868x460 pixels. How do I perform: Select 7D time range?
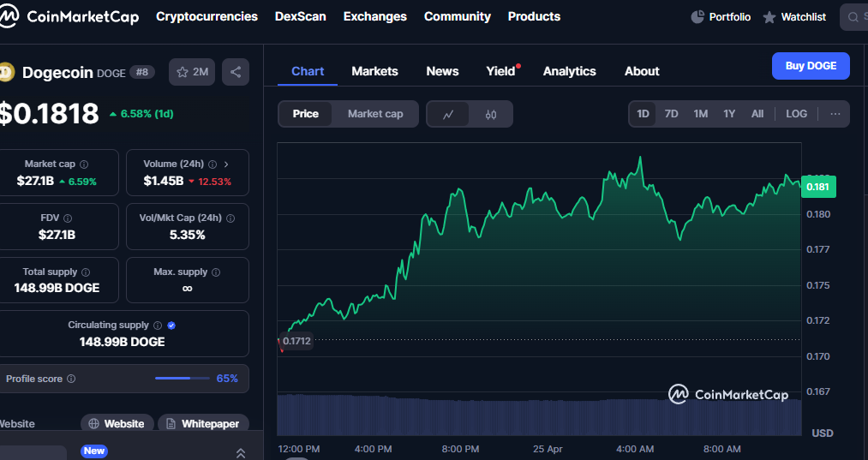pyautogui.click(x=672, y=114)
